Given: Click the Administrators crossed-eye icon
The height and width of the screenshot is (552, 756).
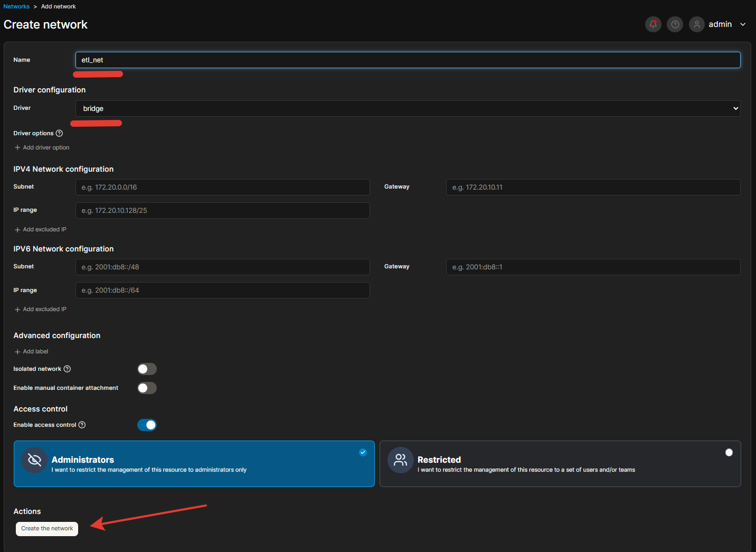Looking at the screenshot, I should [x=34, y=460].
